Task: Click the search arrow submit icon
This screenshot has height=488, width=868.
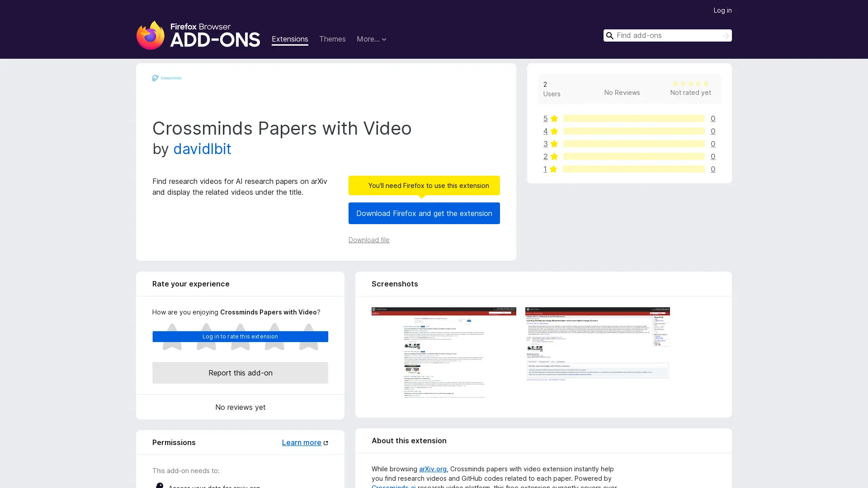Action: pyautogui.click(x=725, y=36)
